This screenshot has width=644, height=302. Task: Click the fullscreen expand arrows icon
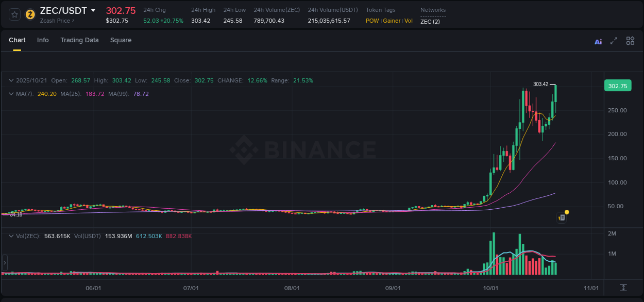point(614,41)
